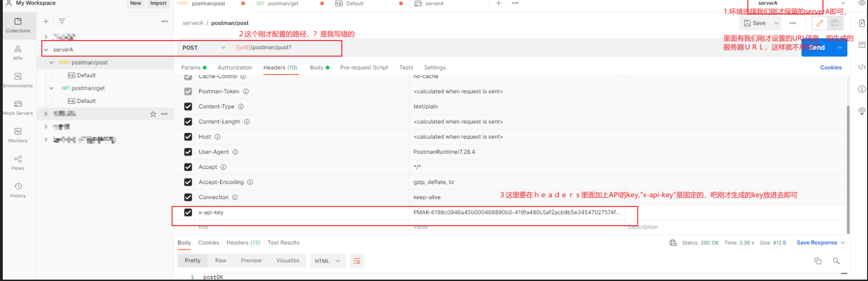
Task: Star the highlighted blurred collection
Action: click(x=153, y=114)
